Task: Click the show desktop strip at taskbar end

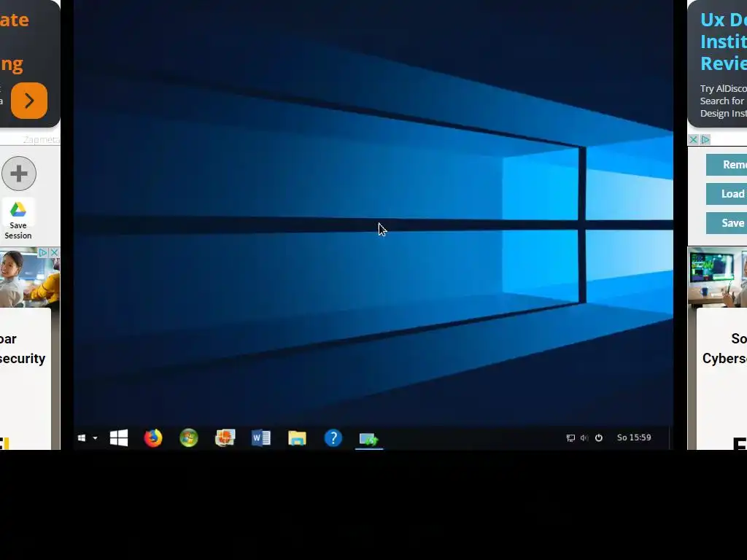Action: (x=671, y=437)
